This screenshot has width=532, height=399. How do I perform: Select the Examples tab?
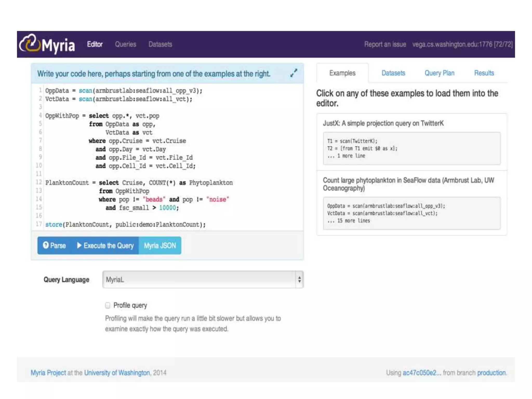[342, 73]
